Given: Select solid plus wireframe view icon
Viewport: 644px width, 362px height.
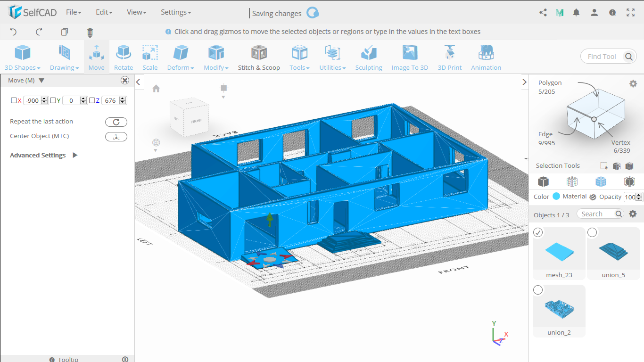Looking at the screenshot, I should pyautogui.click(x=601, y=181).
